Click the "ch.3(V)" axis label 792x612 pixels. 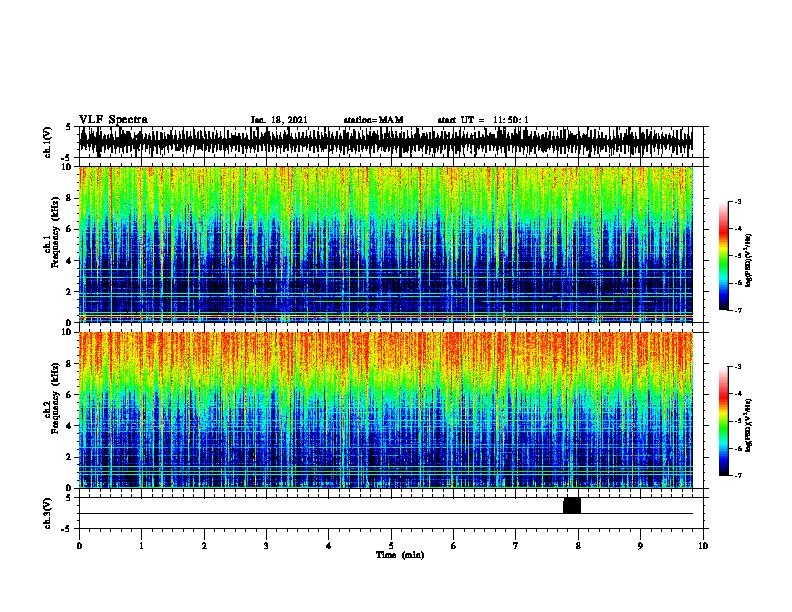coord(48,513)
